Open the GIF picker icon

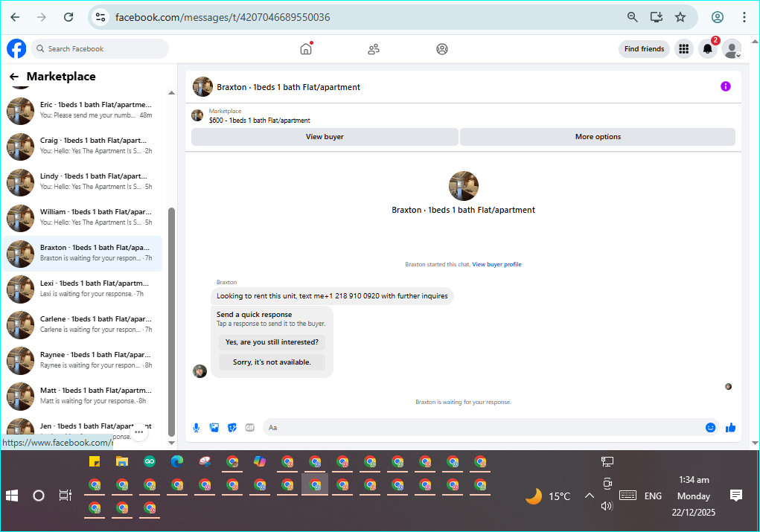(249, 427)
